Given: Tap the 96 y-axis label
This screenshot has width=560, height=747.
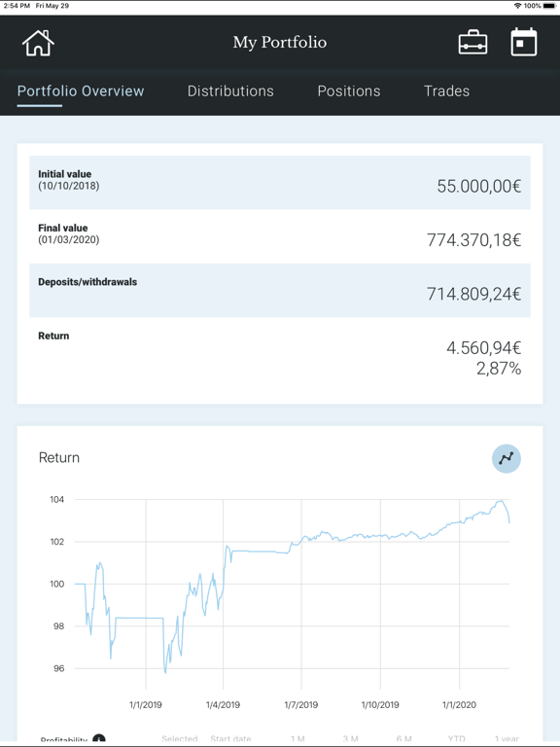Looking at the screenshot, I should [x=58, y=668].
